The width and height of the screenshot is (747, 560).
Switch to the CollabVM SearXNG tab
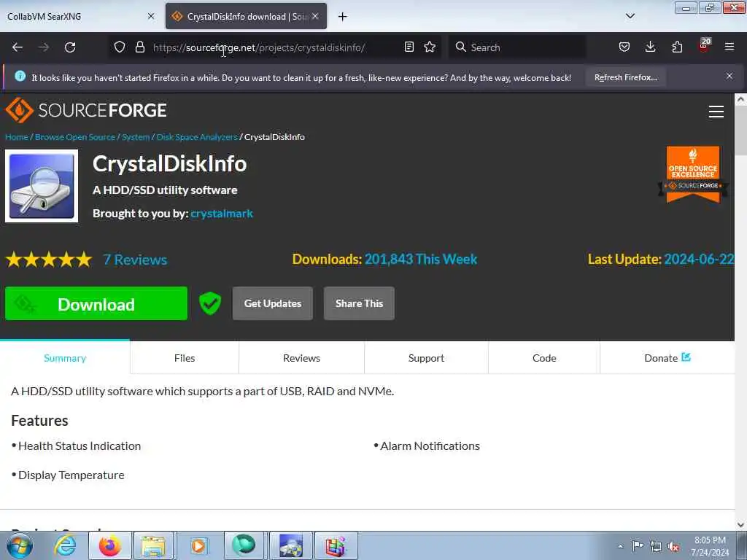[76, 16]
